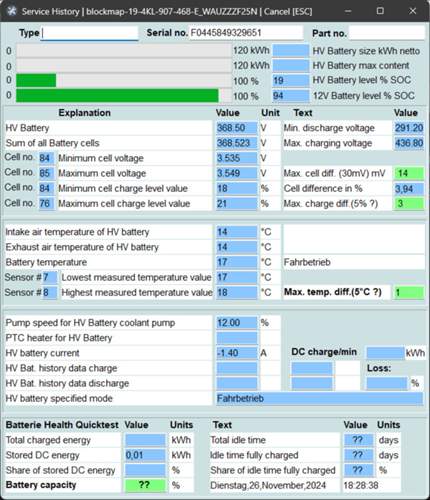This screenshot has width=430, height=500.
Task: Click the HV Battery level SOC progress bar
Action: [x=124, y=80]
